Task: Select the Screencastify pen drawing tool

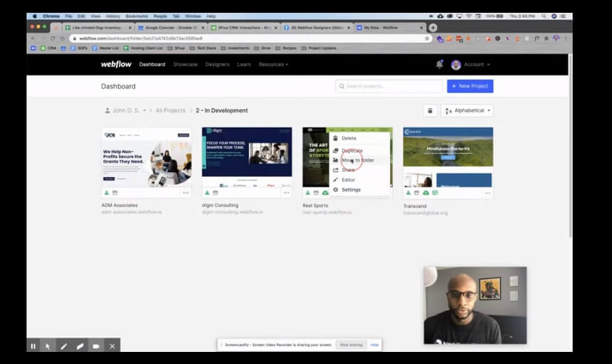Action: click(63, 346)
